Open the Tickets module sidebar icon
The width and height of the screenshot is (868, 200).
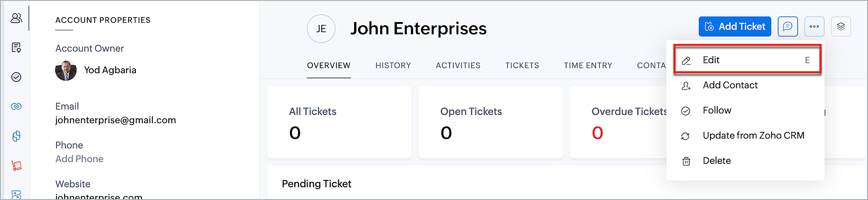pos(16,48)
